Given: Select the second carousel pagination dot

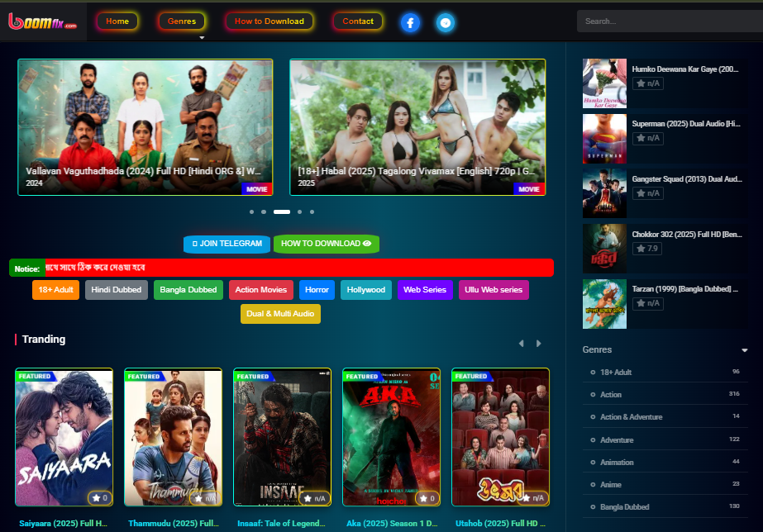Looking at the screenshot, I should (264, 212).
